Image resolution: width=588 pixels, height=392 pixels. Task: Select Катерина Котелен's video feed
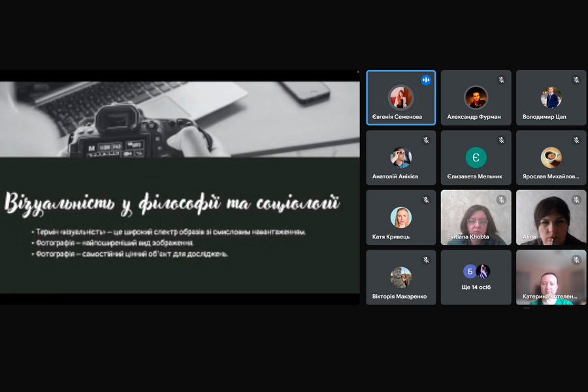coord(551,277)
